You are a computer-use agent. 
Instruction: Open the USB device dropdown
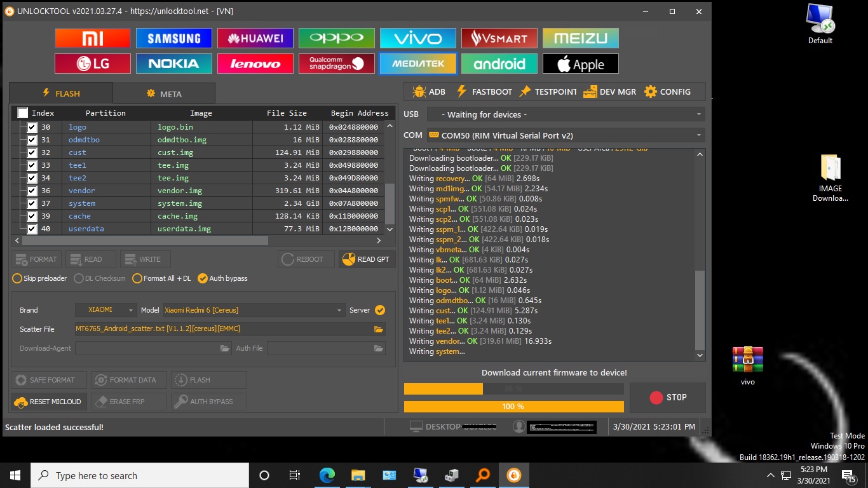click(x=566, y=114)
